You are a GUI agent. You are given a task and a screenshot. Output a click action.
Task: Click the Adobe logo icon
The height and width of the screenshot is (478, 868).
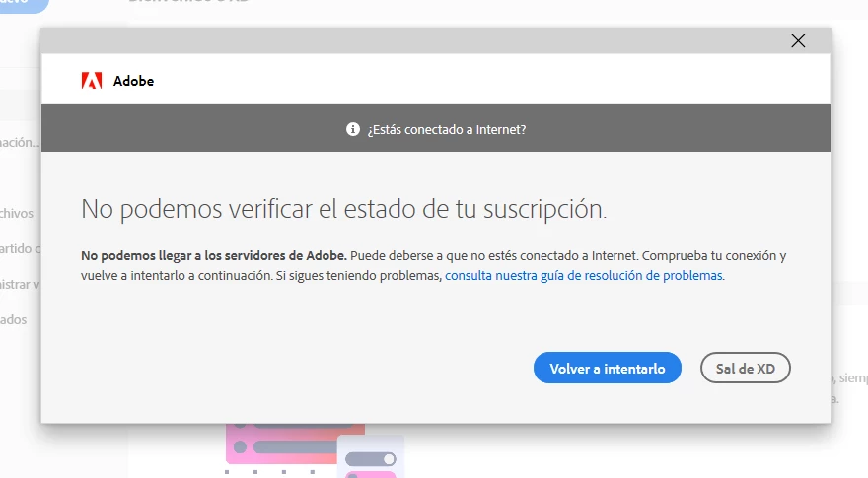[92, 81]
